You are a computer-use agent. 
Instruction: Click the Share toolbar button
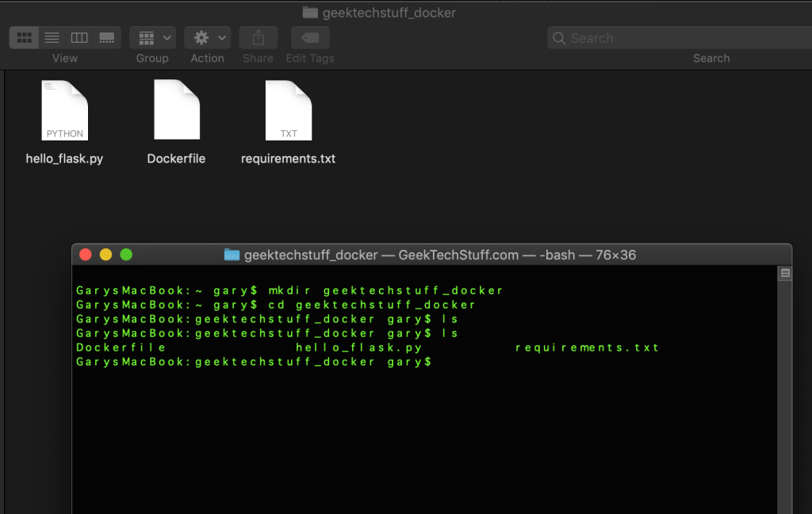pyautogui.click(x=258, y=37)
